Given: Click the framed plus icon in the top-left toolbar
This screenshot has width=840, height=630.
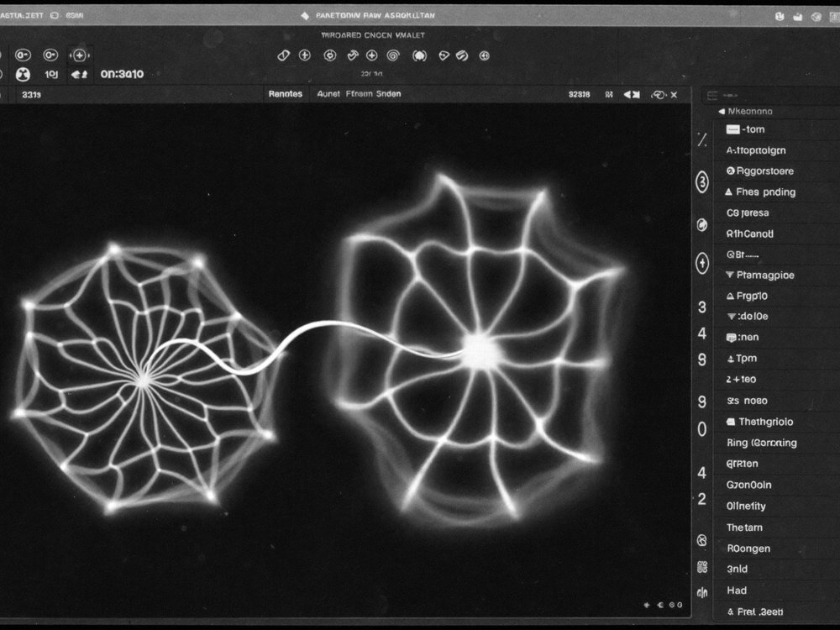Looking at the screenshot, I should pyautogui.click(x=79, y=55).
